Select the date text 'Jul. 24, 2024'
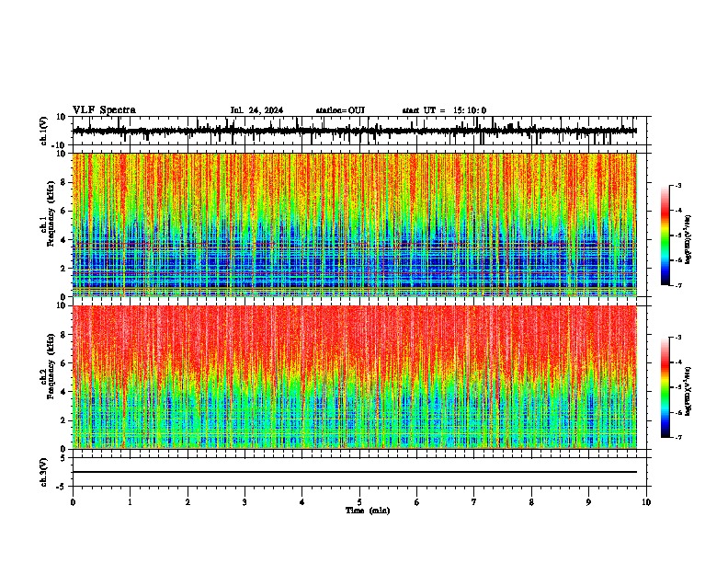Screen dimensions: 728x563 click(256, 110)
